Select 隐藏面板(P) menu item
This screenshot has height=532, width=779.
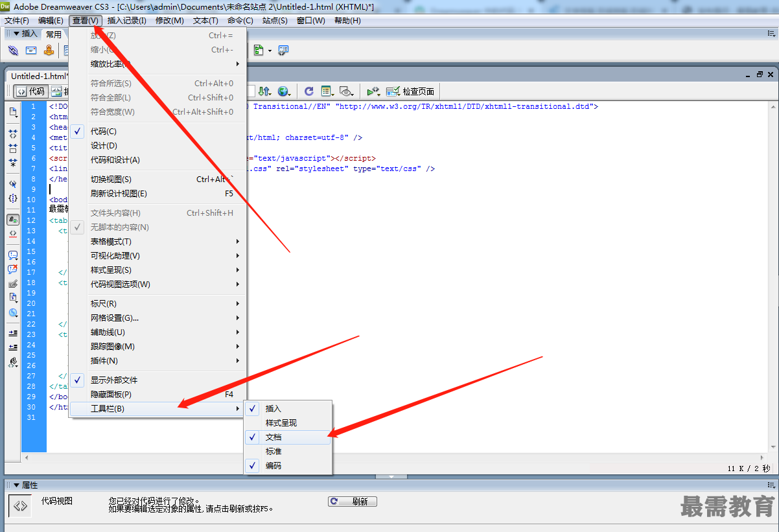157,395
